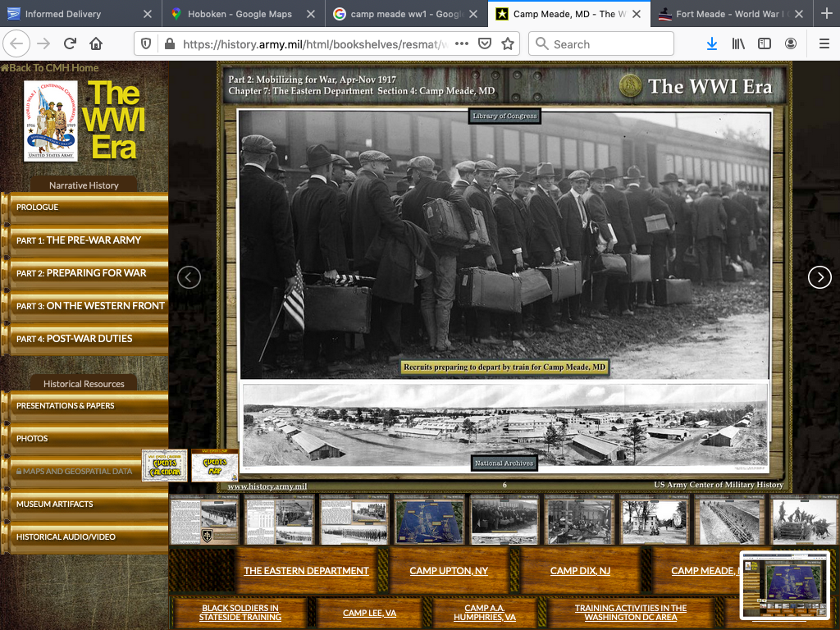Click the Back To CMH Home link
The image size is (840, 630).
point(51,68)
